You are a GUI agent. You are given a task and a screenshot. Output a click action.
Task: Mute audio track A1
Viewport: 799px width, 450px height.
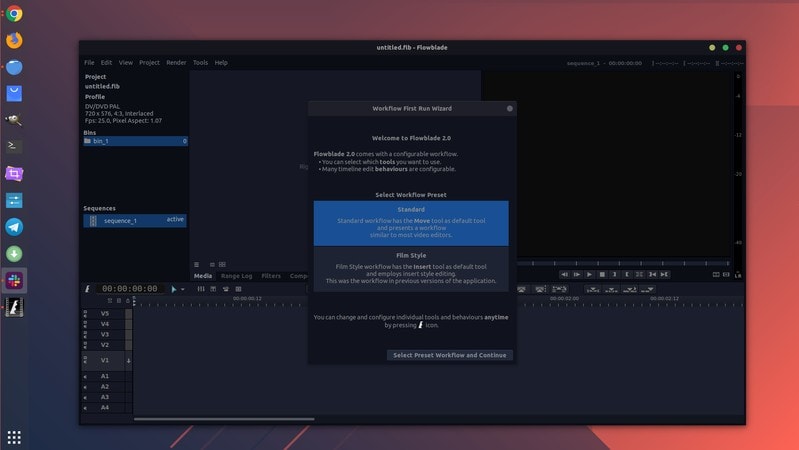click(x=85, y=377)
